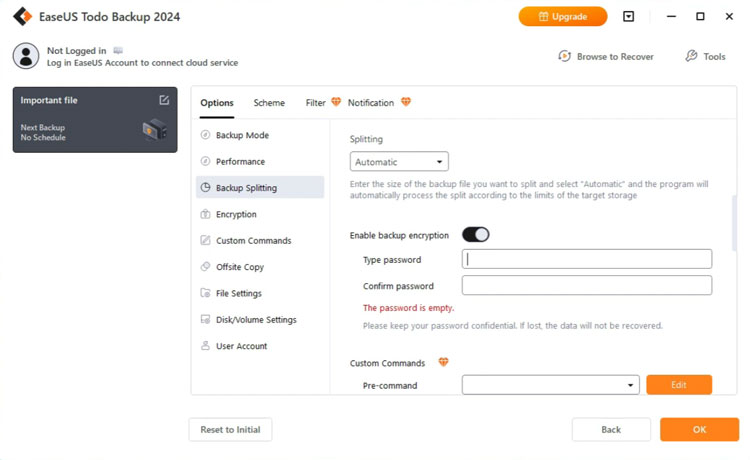Image resolution: width=750 pixels, height=460 pixels.
Task: Open File Settings section
Action: [260, 293]
